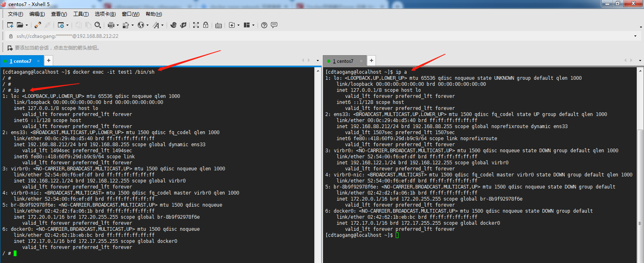
Task: Click the '6: docker0:' line in left terminal
Action: click(101, 229)
